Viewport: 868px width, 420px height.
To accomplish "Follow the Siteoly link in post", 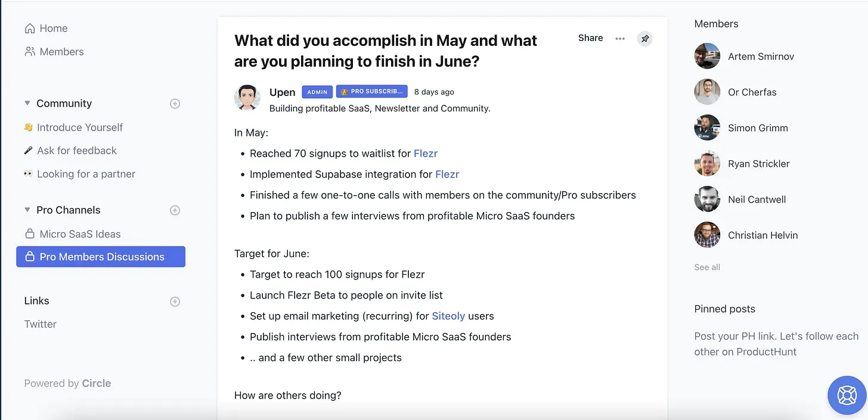I will (x=448, y=316).
